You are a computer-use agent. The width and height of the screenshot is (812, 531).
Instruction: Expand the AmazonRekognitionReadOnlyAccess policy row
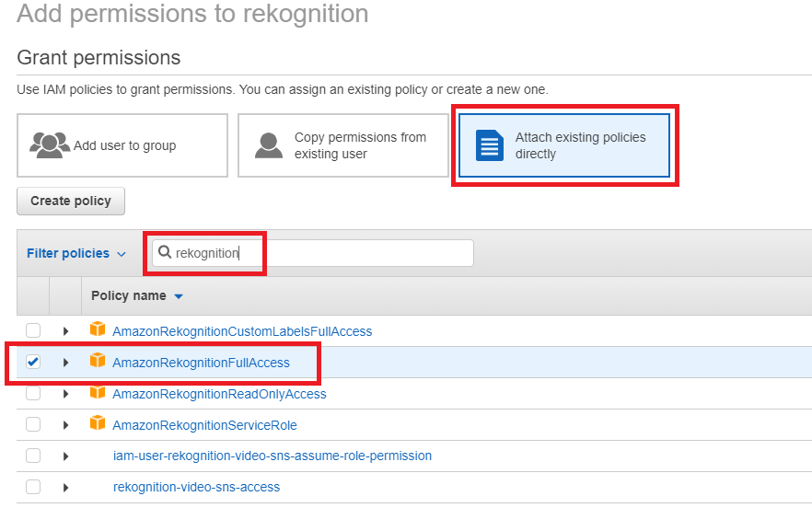(65, 394)
